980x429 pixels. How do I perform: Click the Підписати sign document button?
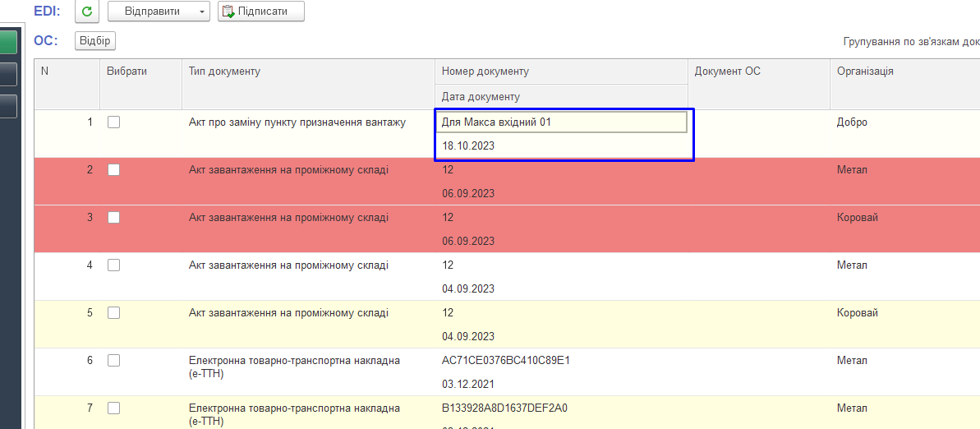tap(261, 12)
